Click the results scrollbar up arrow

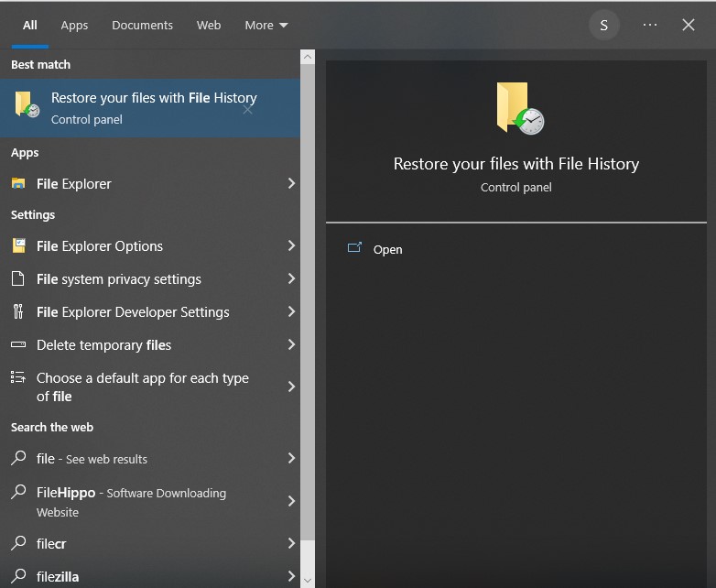(308, 57)
